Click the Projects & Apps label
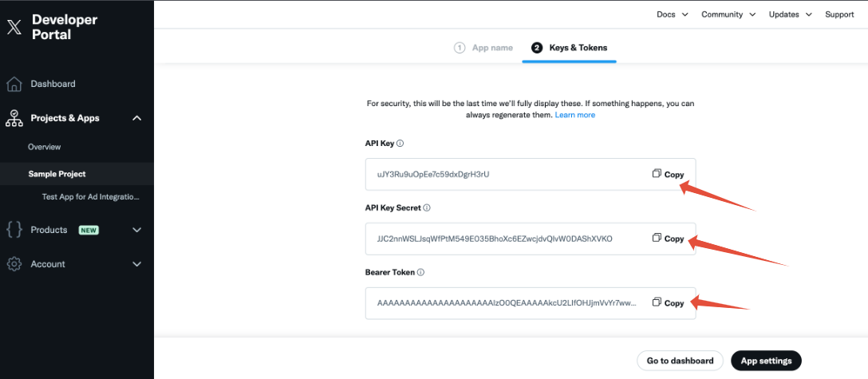The image size is (868, 379). 65,118
